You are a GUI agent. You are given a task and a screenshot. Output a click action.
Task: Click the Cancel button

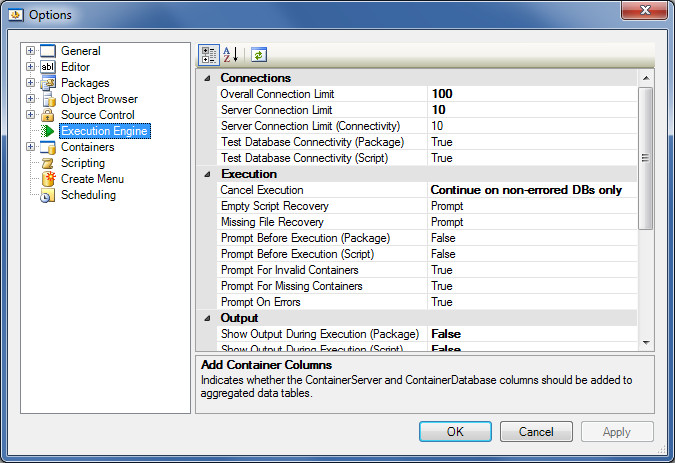coord(541,432)
